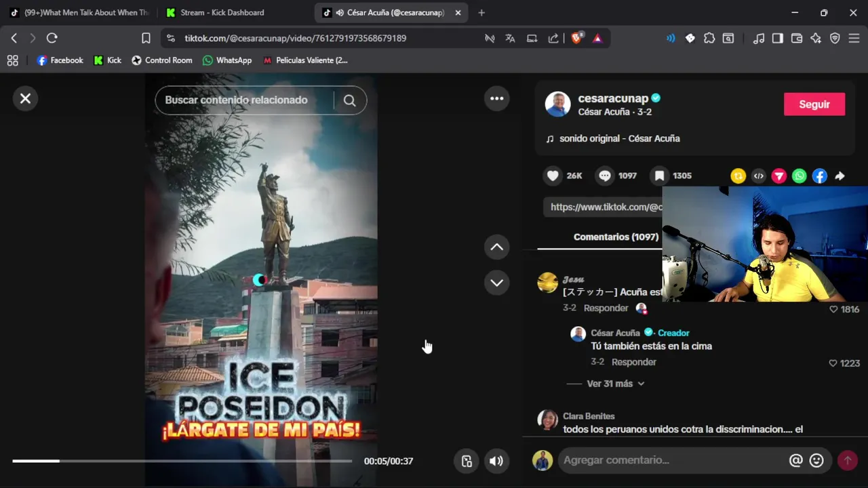Save the video with the bookmark icon
Screen dimensions: 868x488
[x=659, y=176]
